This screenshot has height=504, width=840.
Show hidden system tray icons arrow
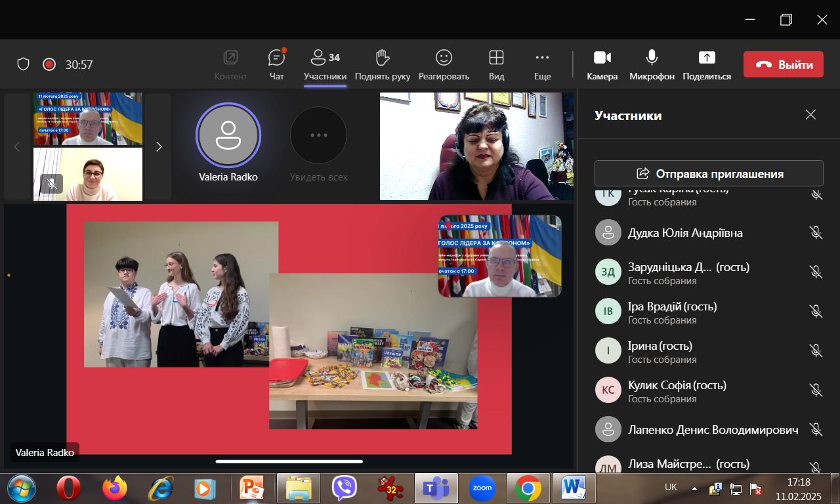coord(694,489)
